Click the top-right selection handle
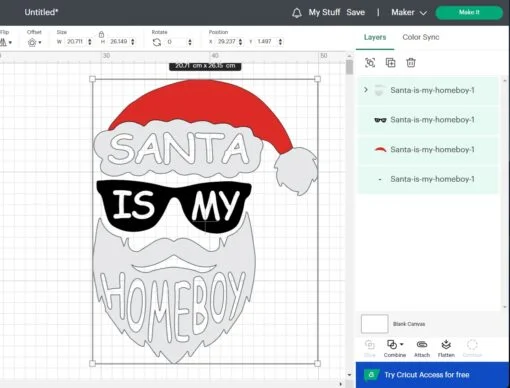This screenshot has height=388, width=510. pyautogui.click(x=317, y=79)
